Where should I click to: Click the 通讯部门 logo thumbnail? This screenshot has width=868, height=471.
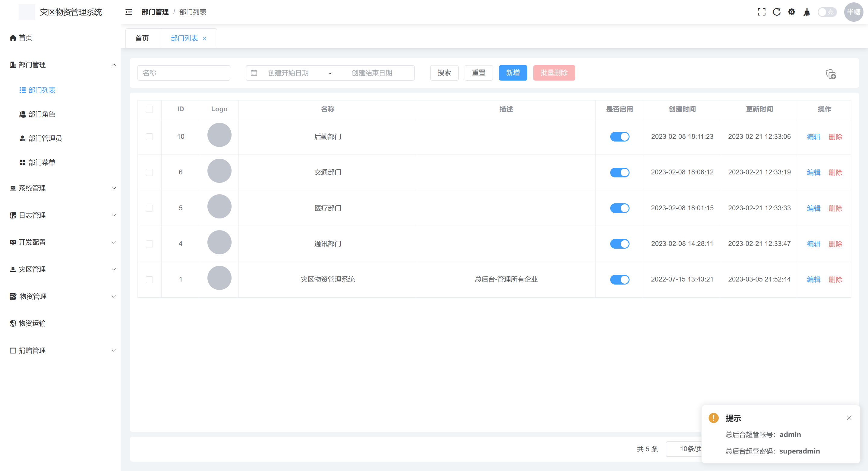click(x=219, y=242)
